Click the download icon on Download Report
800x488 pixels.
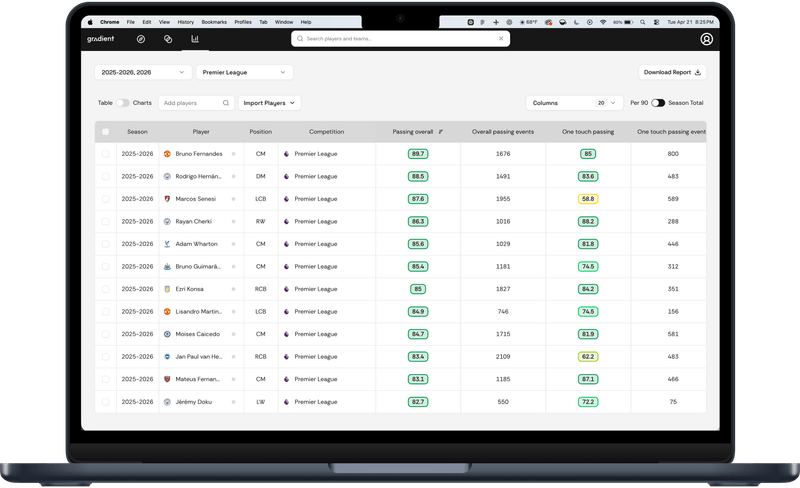point(698,72)
